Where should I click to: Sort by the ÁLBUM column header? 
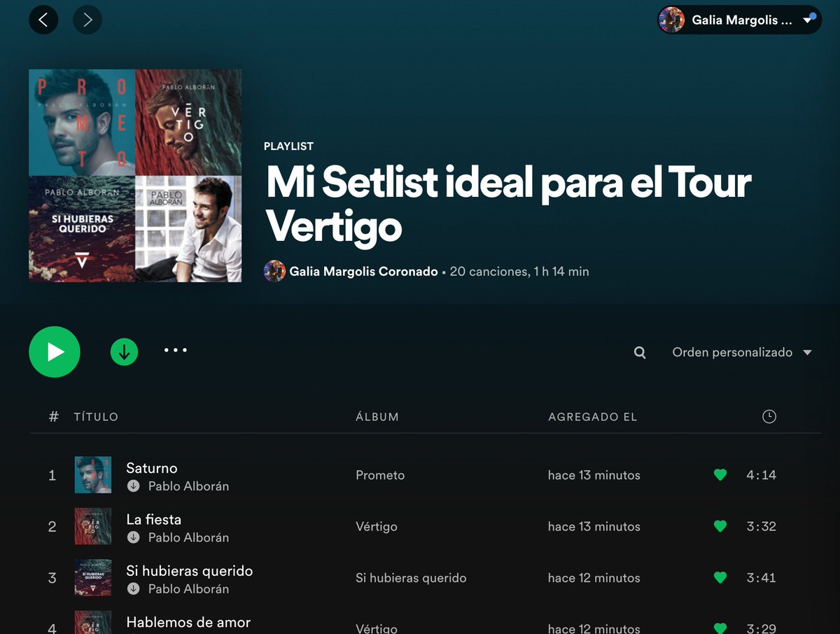(377, 417)
